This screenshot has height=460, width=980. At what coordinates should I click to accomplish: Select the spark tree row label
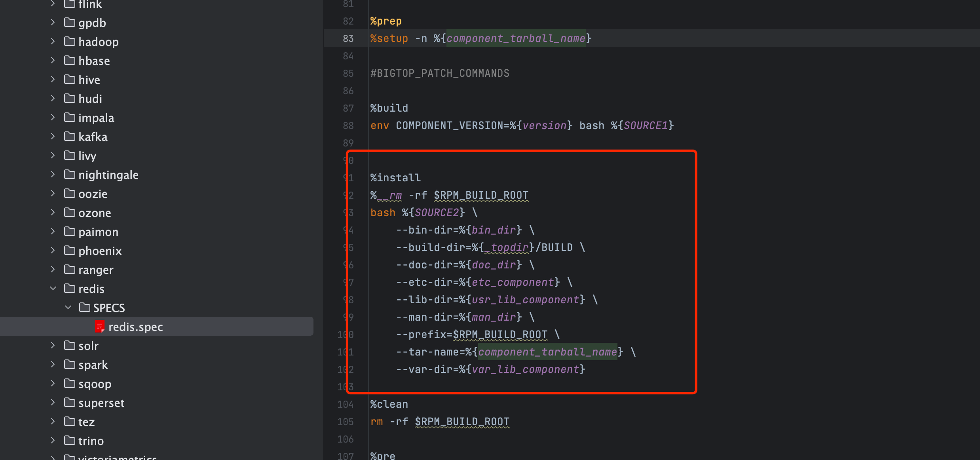tap(93, 365)
